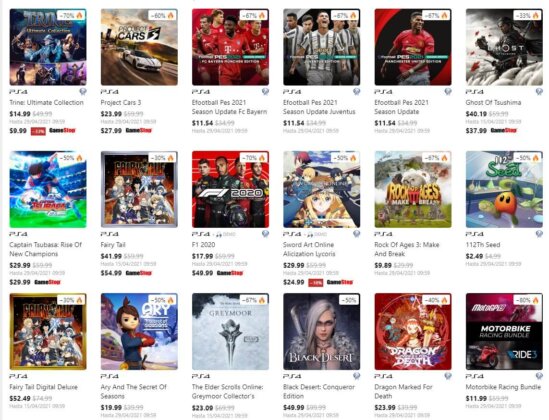Click the Fairy Tail Digital Deluxe title link
Viewport: 549px width, 420px height.
coord(43,387)
